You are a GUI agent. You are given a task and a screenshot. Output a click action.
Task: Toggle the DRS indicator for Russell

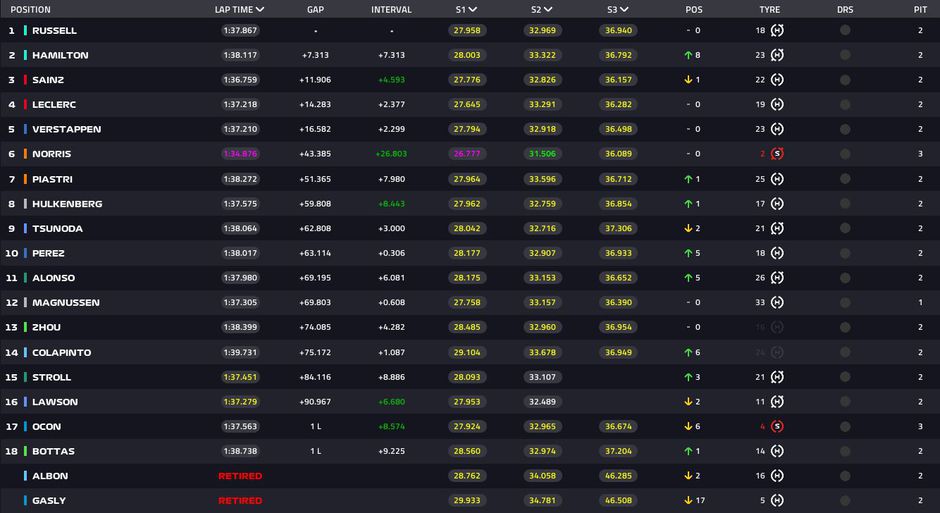coord(845,30)
